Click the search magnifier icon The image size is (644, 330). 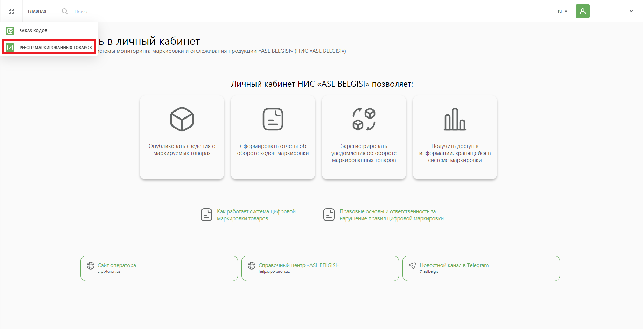tap(65, 11)
